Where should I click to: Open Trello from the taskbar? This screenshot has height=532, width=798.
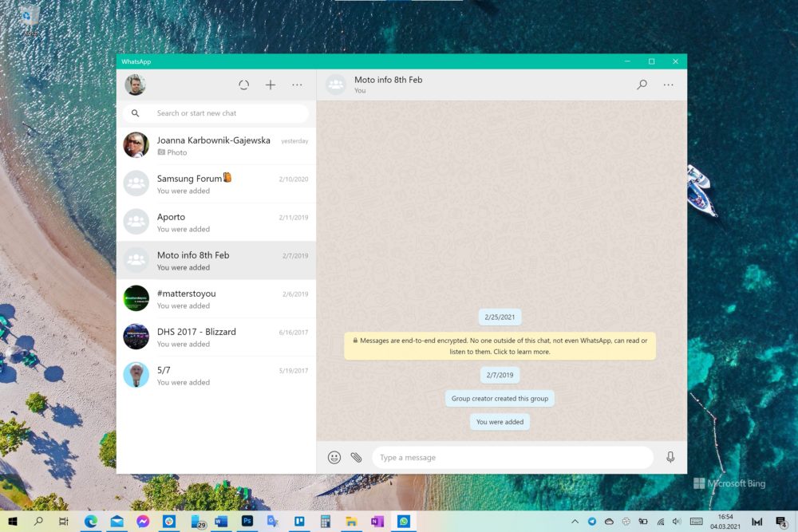[299, 522]
